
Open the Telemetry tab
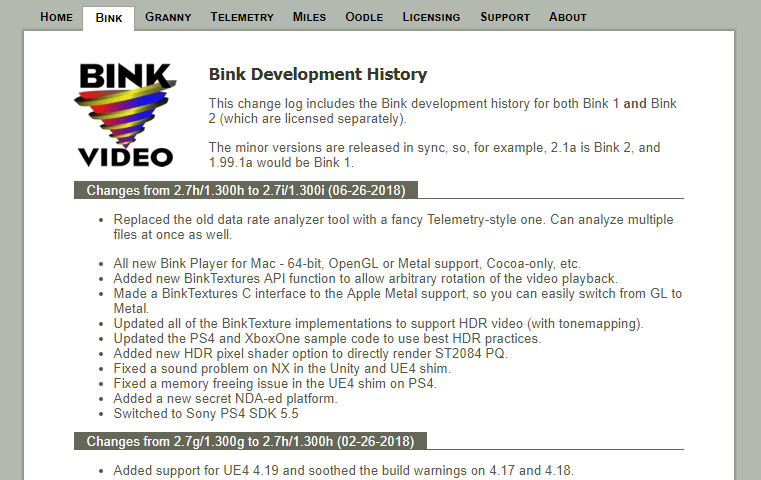(x=242, y=17)
